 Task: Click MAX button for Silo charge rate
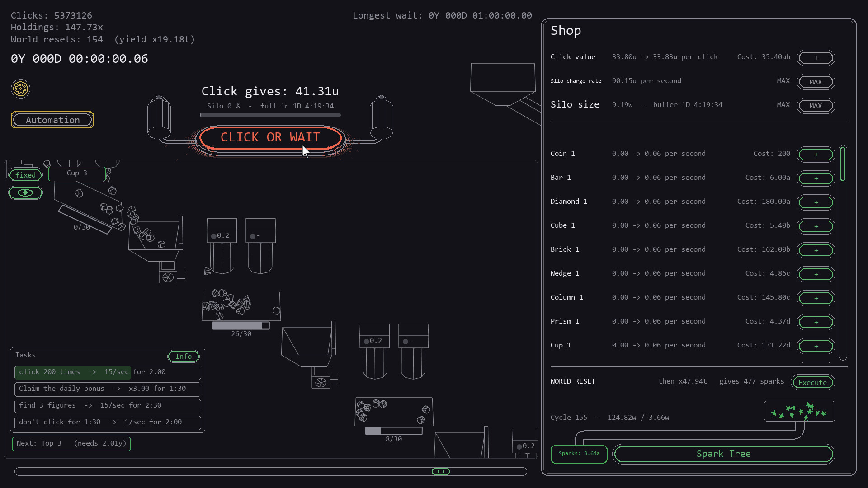816,82
